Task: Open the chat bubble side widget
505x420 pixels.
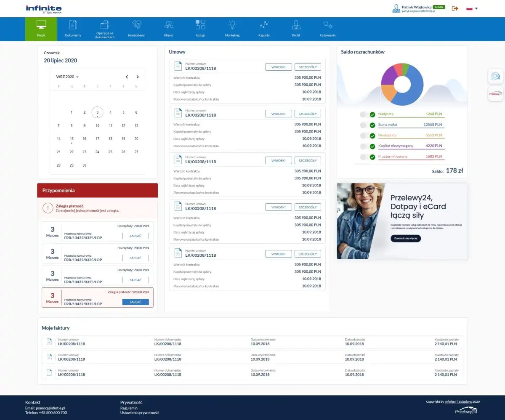Action: [496, 76]
